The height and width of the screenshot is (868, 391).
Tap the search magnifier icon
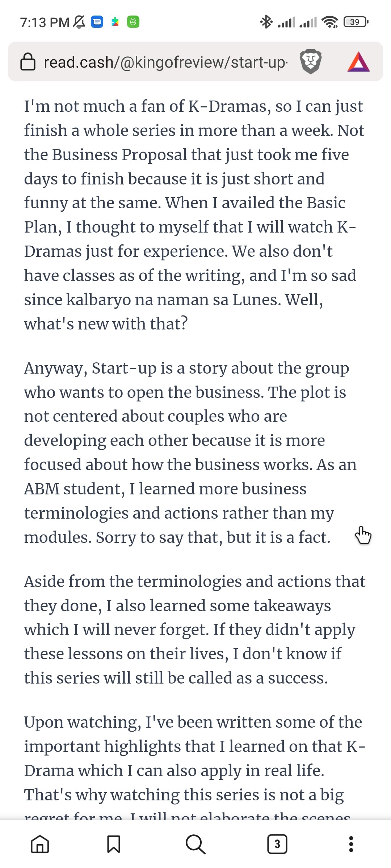pyautogui.click(x=195, y=844)
